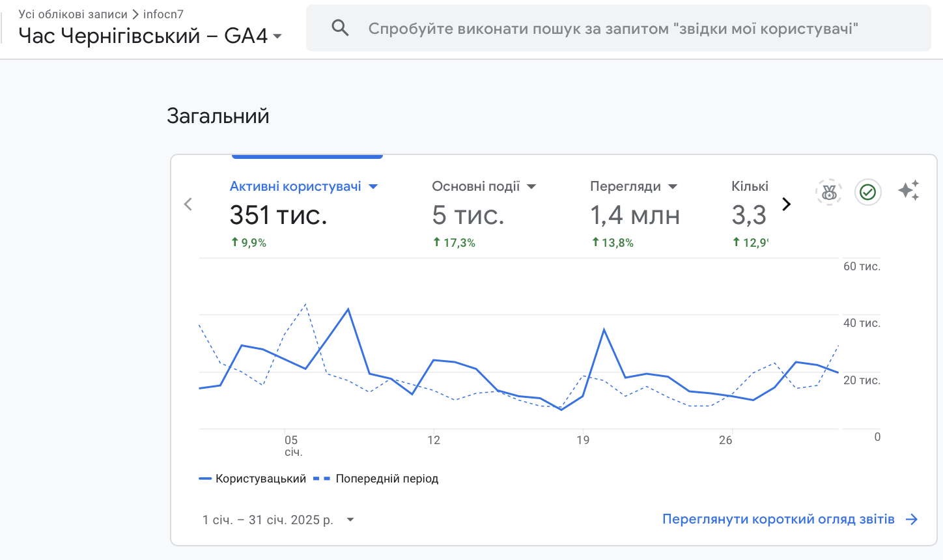This screenshot has width=943, height=560.
Task: Select the Перегляди metric tab
Action: click(625, 186)
